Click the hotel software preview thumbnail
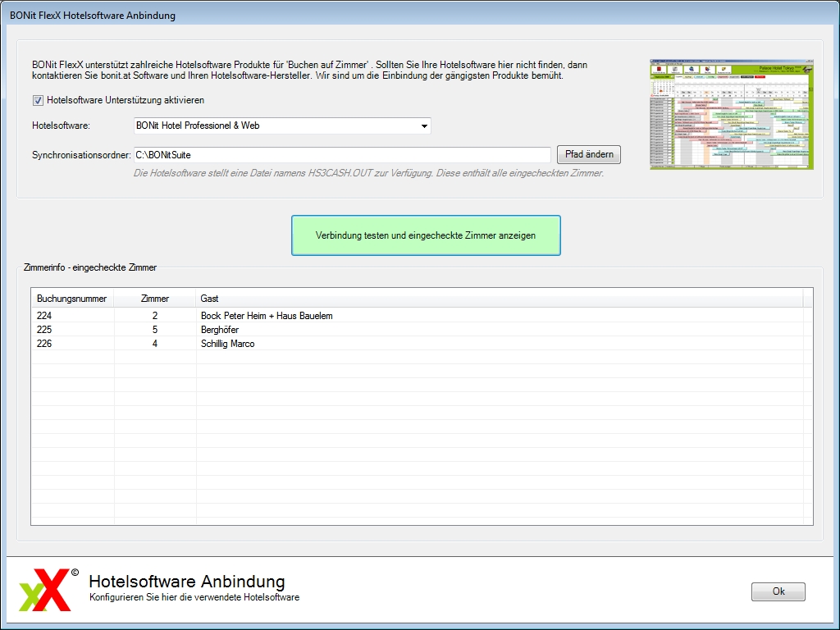The height and width of the screenshot is (630, 840). click(x=732, y=115)
